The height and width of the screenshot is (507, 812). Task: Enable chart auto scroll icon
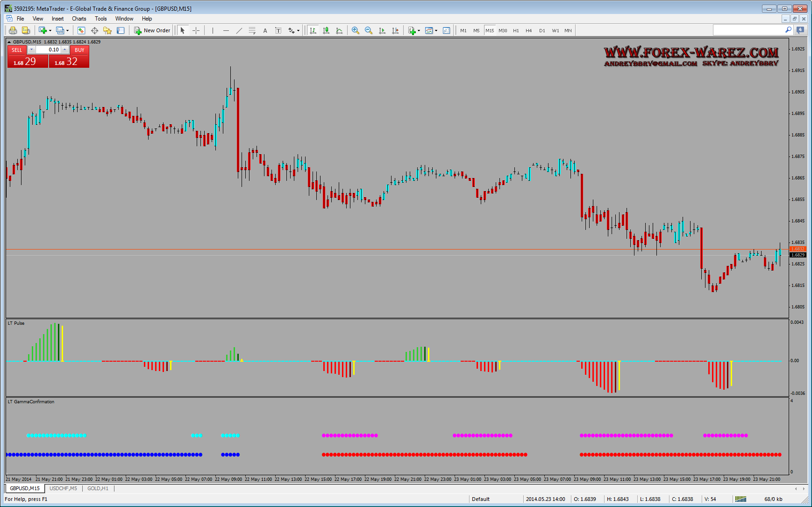click(382, 31)
